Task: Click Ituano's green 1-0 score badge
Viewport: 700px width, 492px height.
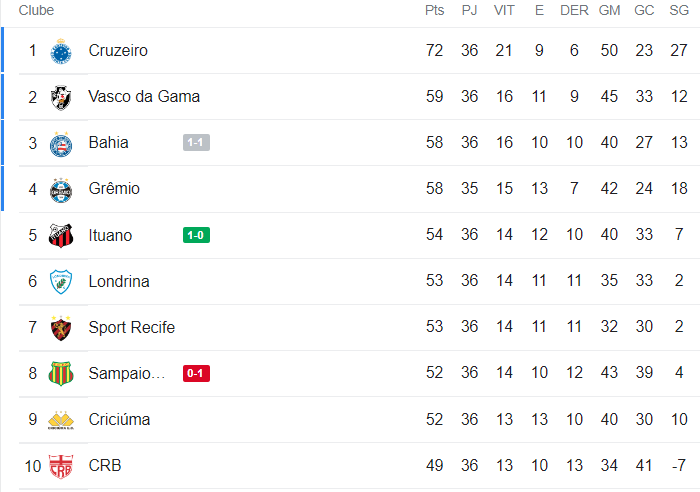Action: [x=196, y=236]
